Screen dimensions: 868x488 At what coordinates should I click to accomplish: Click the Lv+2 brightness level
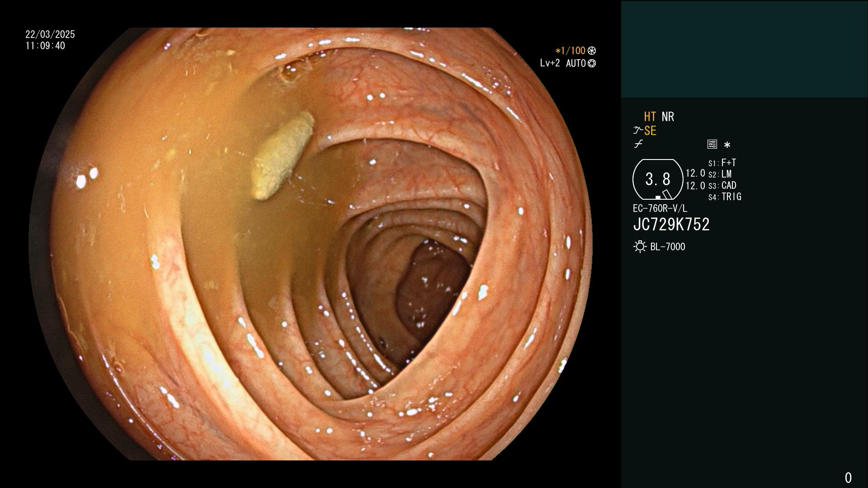550,63
